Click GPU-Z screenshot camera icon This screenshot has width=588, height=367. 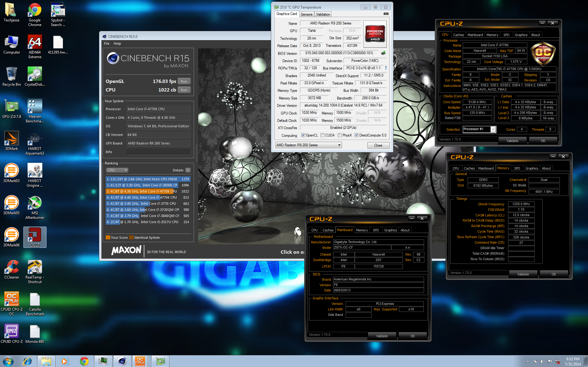pyautogui.click(x=386, y=14)
